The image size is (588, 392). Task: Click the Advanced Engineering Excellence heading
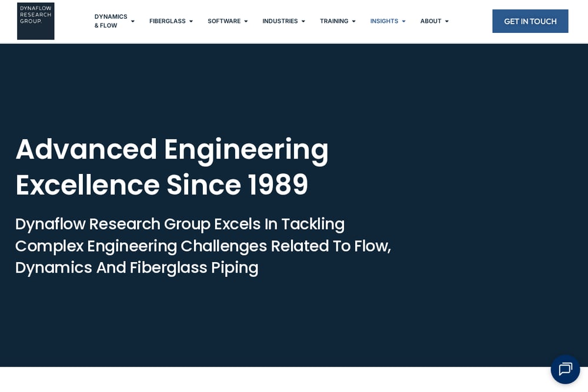[x=172, y=167]
